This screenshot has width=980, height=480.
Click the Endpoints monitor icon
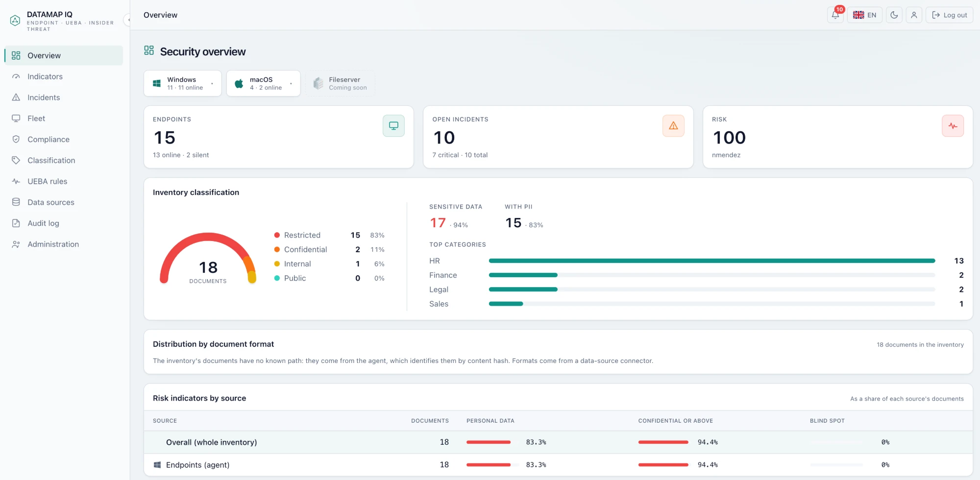[393, 126]
